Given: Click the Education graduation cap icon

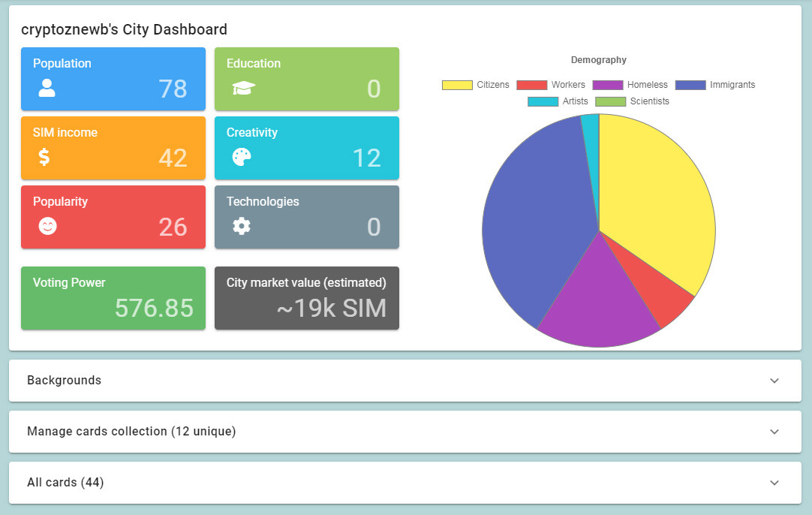Looking at the screenshot, I should [243, 89].
